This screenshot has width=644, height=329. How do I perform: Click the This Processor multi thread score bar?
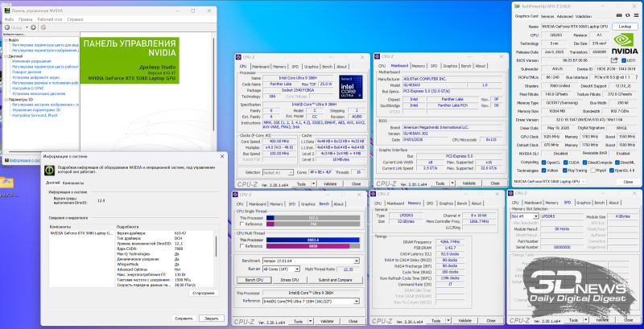[312, 240]
